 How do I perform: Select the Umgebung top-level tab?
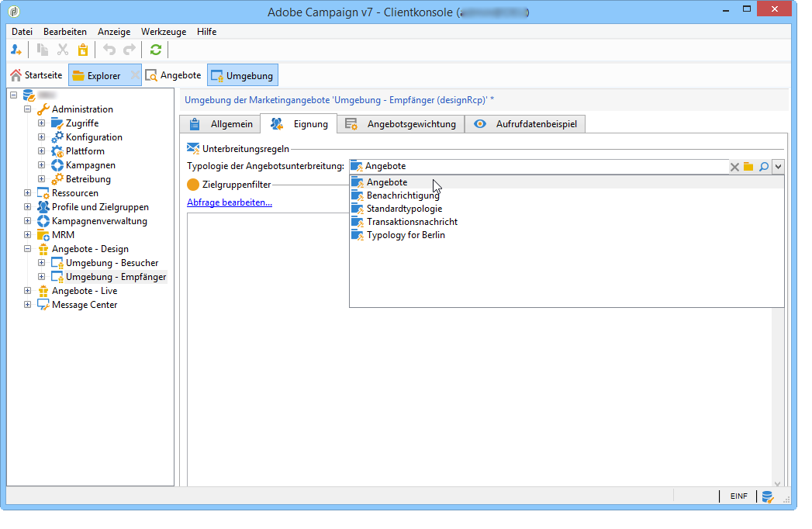pos(242,76)
